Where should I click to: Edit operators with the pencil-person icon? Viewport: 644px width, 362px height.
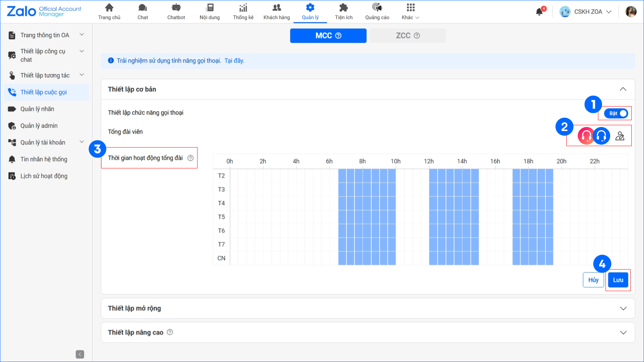point(620,136)
